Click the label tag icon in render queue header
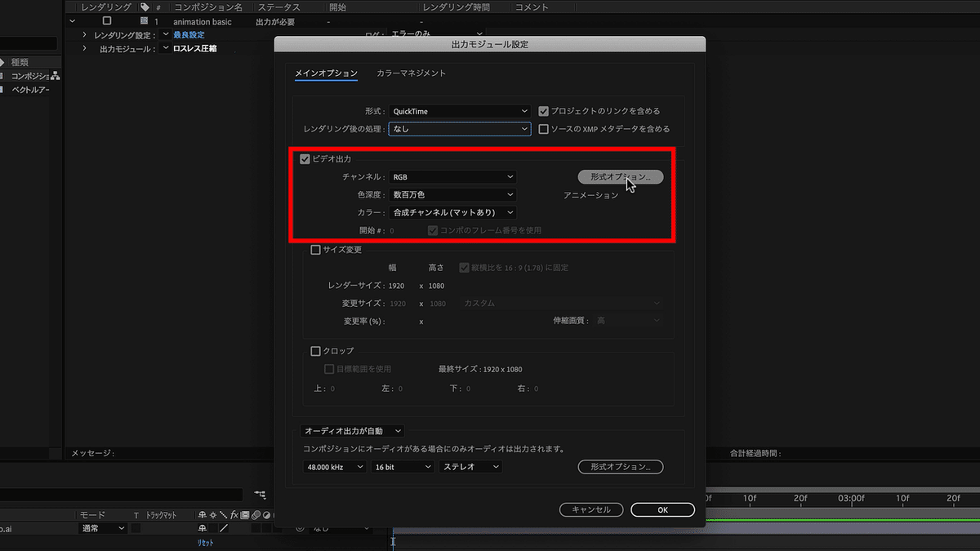Image resolution: width=980 pixels, height=551 pixels. [144, 7]
